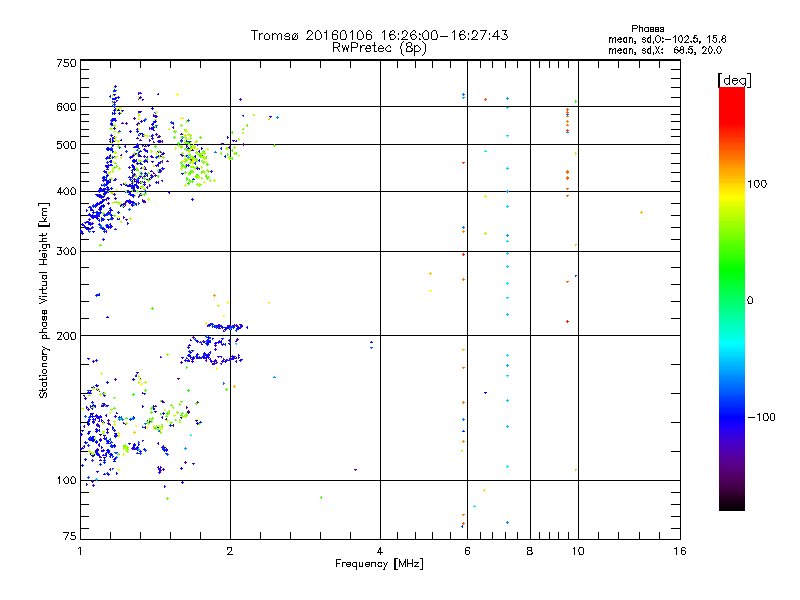Click the 'Frequency [MHz]' x-axis label
Screen dimensions: 800x600
[379, 564]
